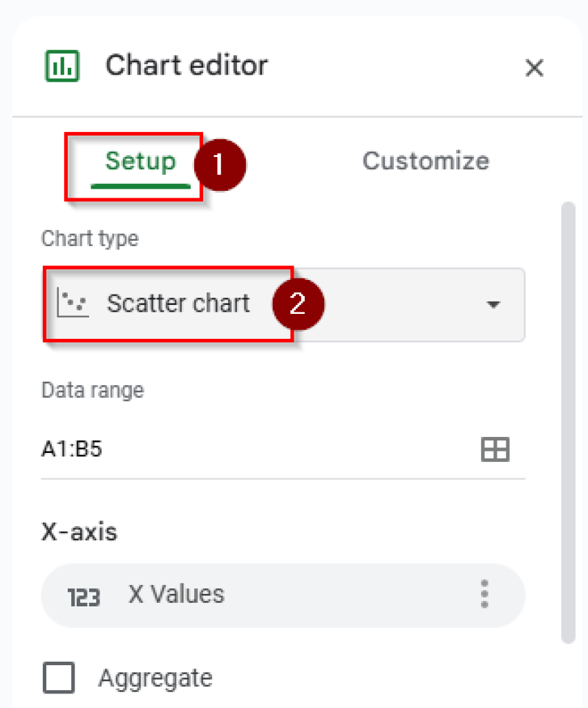Open the Customize tab
The height and width of the screenshot is (708, 588).
coord(426,161)
